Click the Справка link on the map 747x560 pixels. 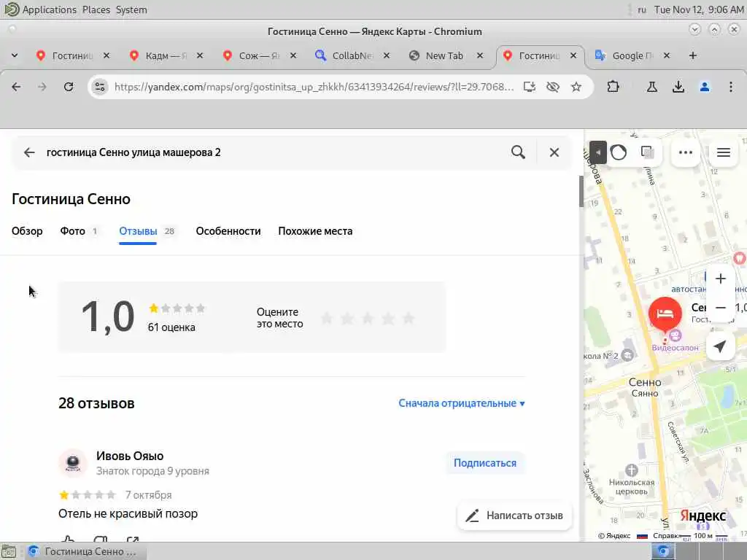665,536
